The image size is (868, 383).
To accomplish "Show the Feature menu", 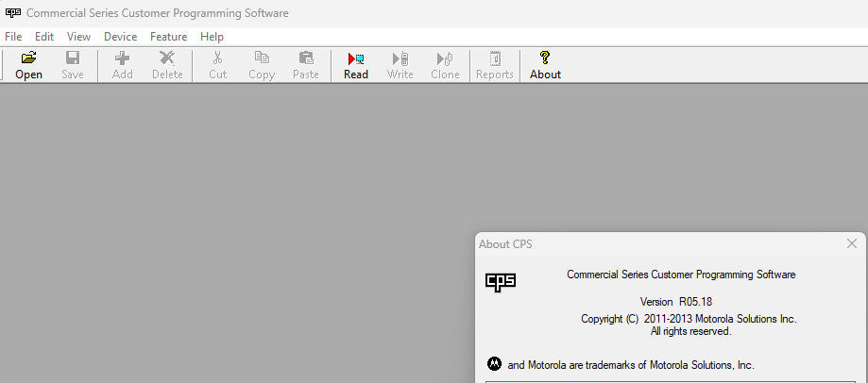I will 168,37.
